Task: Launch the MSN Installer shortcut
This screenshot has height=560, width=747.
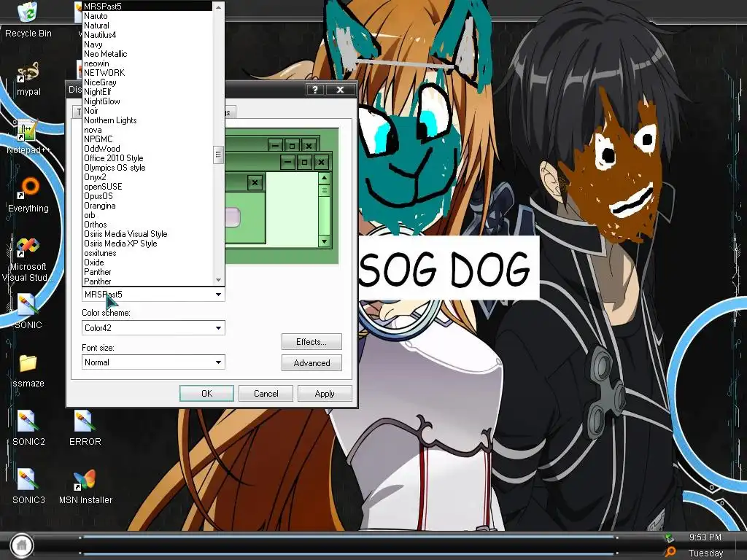Action: pyautogui.click(x=85, y=486)
